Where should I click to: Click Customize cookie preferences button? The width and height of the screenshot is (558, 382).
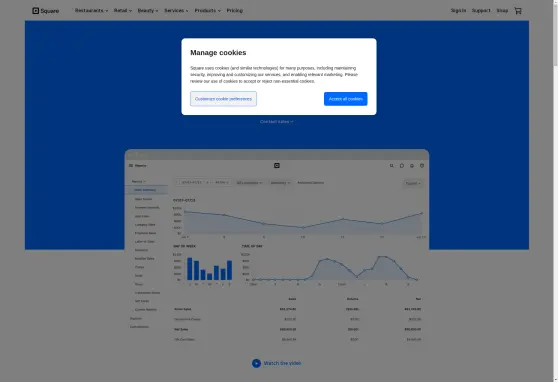(x=223, y=99)
